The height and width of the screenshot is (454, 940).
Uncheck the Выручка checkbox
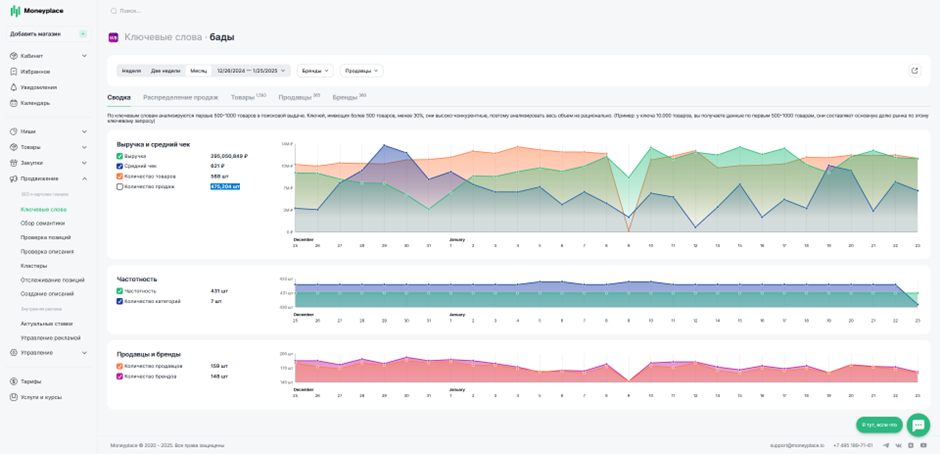pyautogui.click(x=120, y=157)
